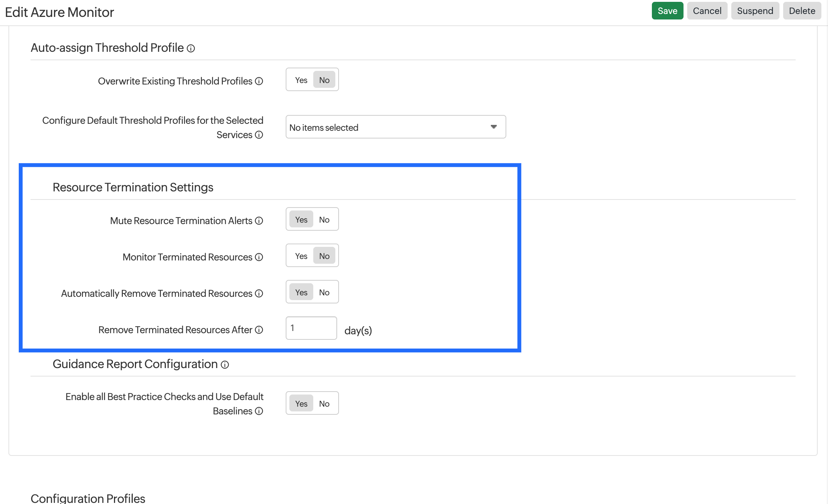
Task: Click info icon next to Guidance Report Configuration
Action: point(225,365)
